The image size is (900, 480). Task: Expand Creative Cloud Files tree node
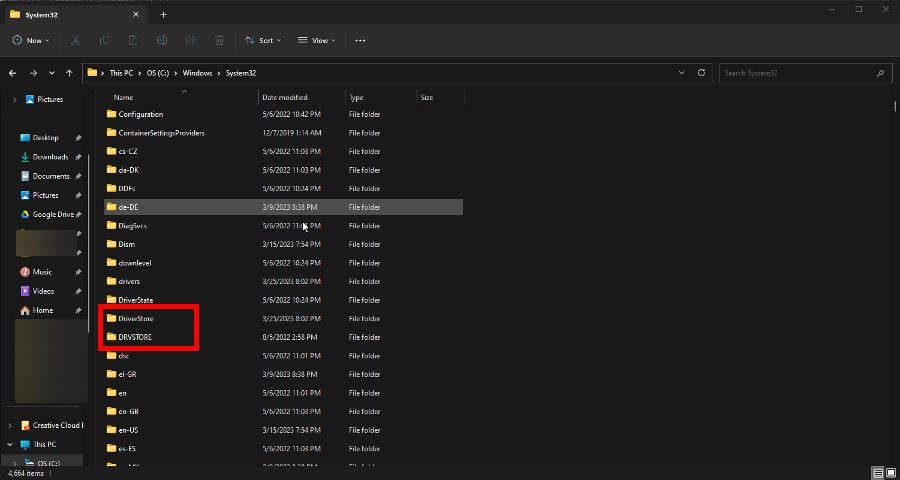[x=10, y=425]
